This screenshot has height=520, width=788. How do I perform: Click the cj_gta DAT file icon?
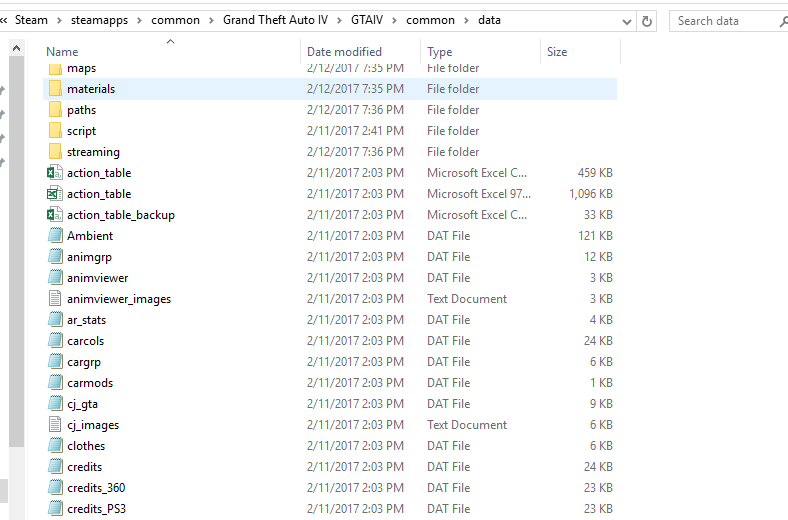(55, 404)
